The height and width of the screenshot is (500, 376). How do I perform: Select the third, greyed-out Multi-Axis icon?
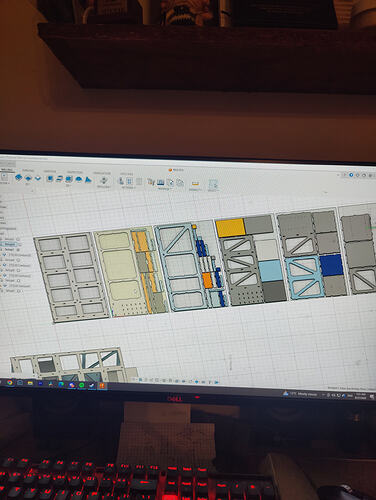[139, 182]
